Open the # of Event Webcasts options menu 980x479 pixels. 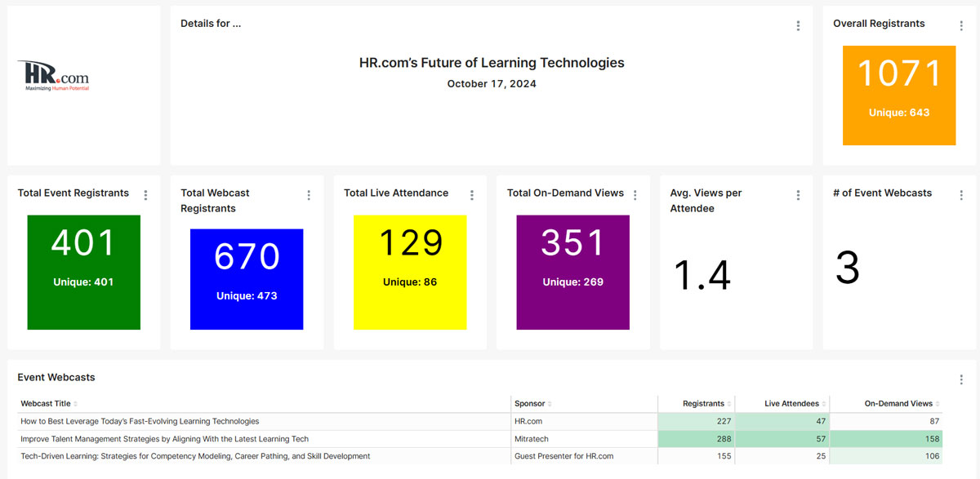961,195
